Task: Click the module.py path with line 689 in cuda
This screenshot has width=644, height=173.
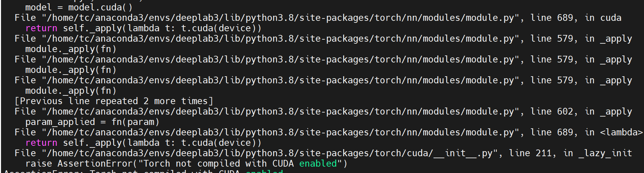Action: 281,18
